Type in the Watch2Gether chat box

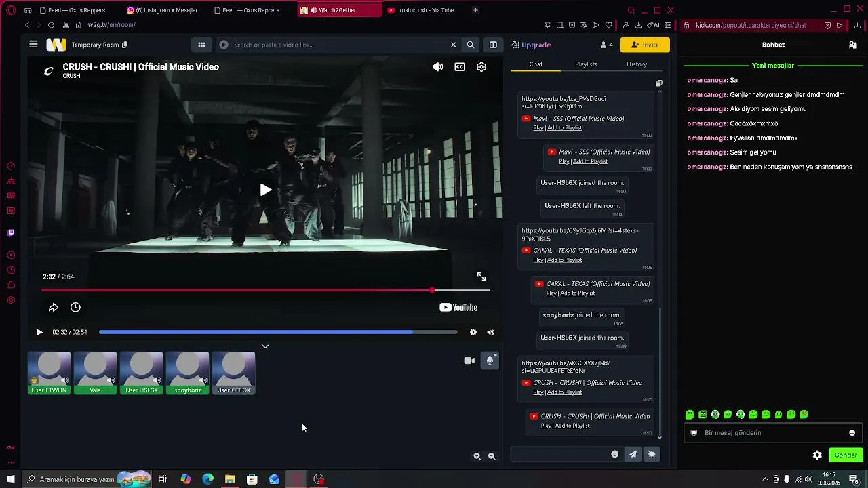tap(561, 454)
